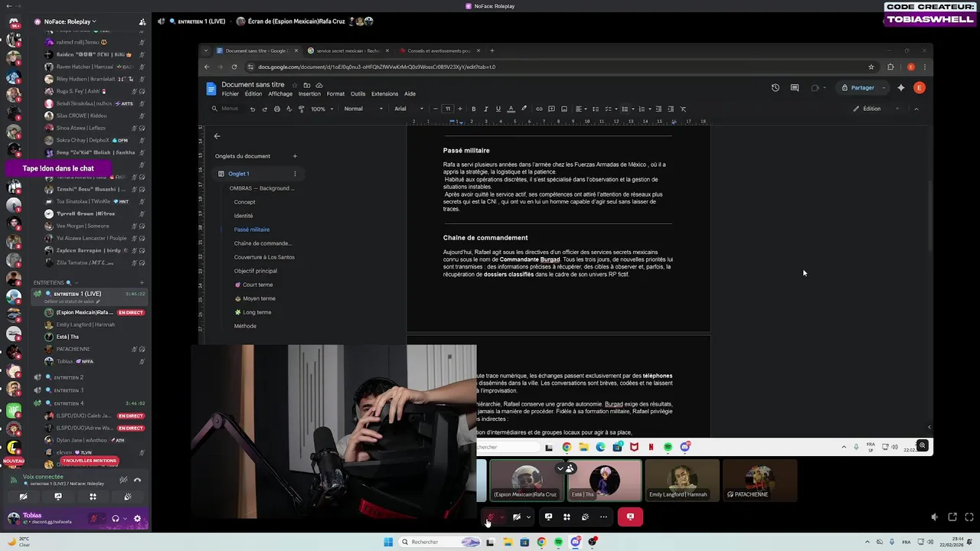Open the Fichier menu
Viewport: 980px width, 551px height.
(230, 94)
